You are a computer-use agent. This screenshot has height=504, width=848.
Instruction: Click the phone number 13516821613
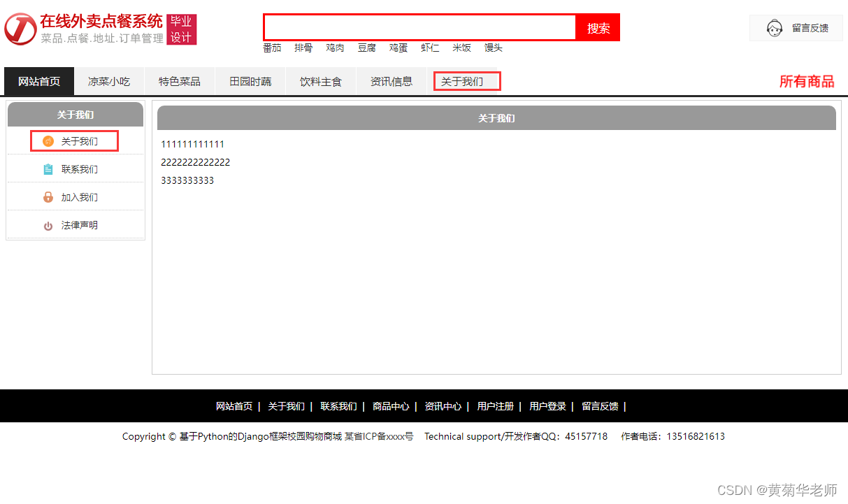696,436
